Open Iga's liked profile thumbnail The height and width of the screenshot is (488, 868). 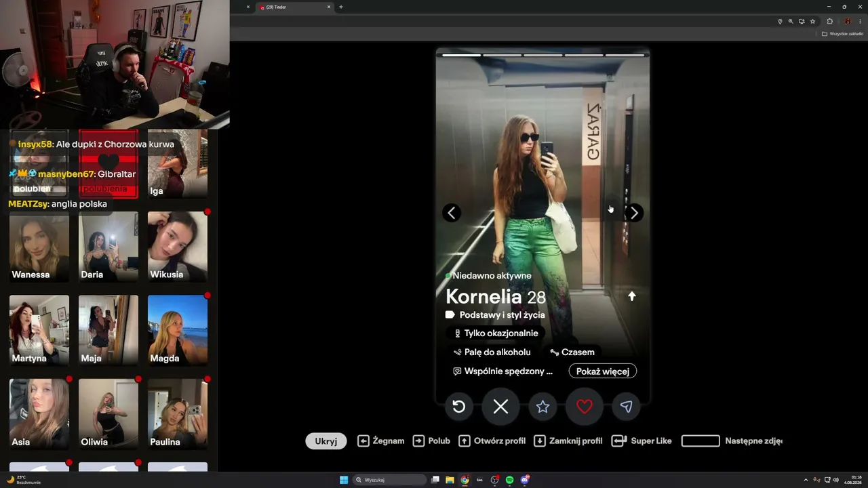178,163
